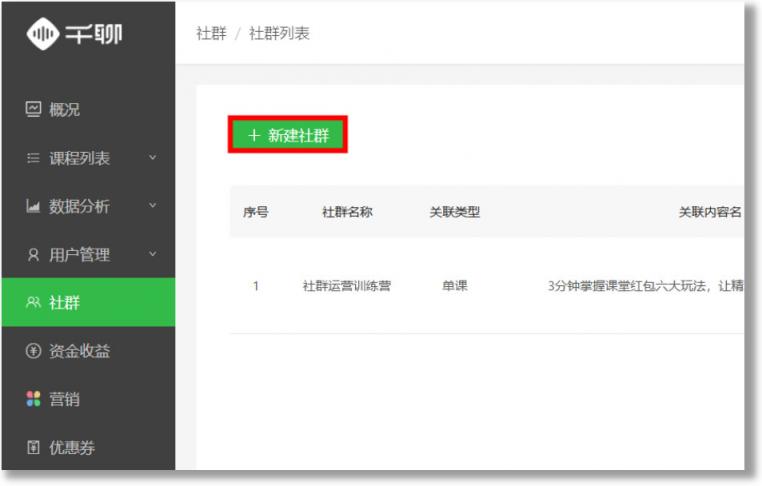This screenshot has width=762, height=486.
Task: Click the 关联内容名 column header
Action: point(710,212)
